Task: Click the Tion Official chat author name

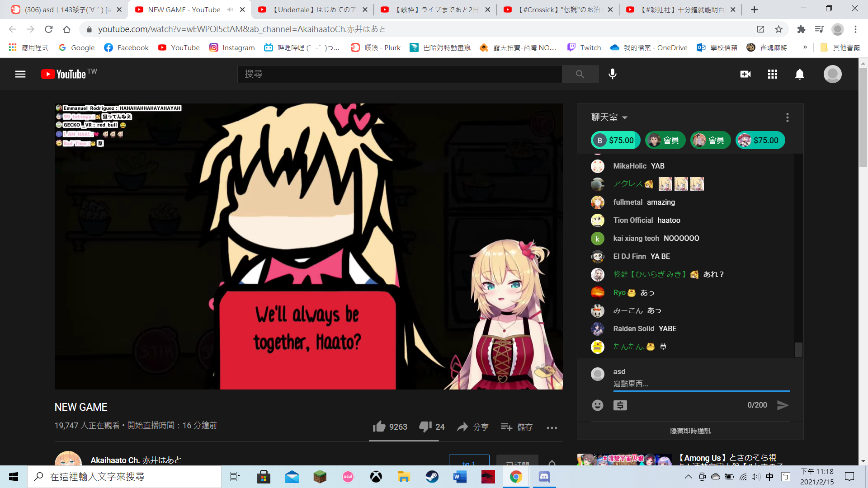Action: pos(633,220)
